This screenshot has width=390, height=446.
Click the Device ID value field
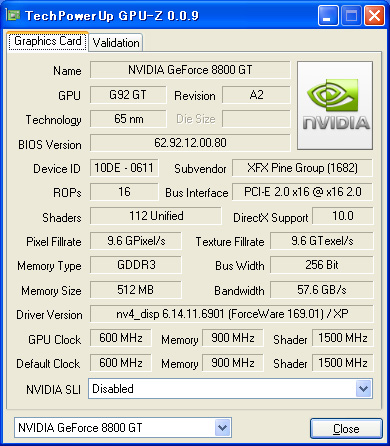point(124,168)
